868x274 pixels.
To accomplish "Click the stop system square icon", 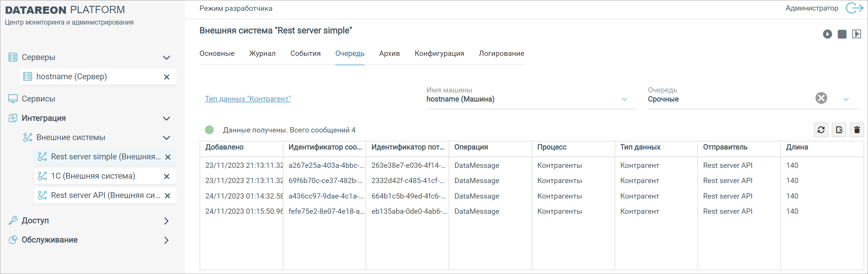I will [842, 34].
